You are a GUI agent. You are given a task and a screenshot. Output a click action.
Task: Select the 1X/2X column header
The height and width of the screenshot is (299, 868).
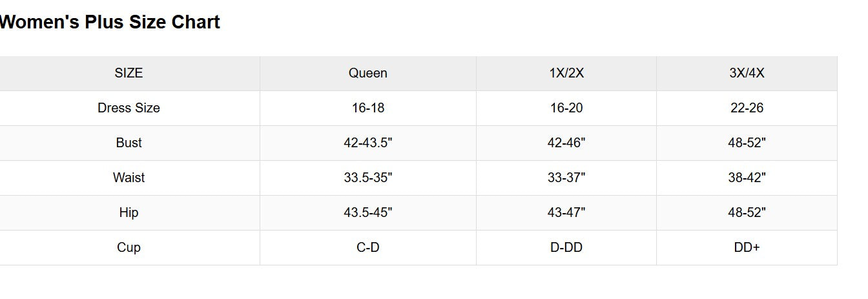pyautogui.click(x=566, y=73)
